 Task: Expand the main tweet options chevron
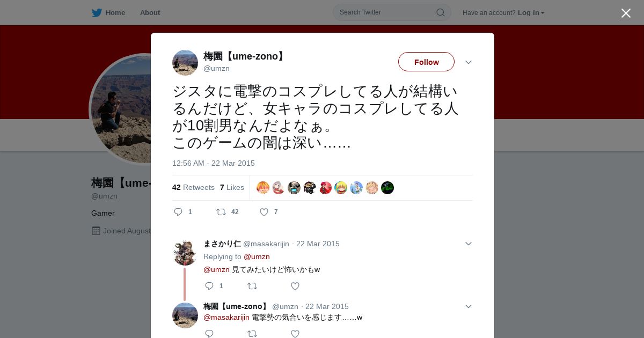tap(469, 62)
